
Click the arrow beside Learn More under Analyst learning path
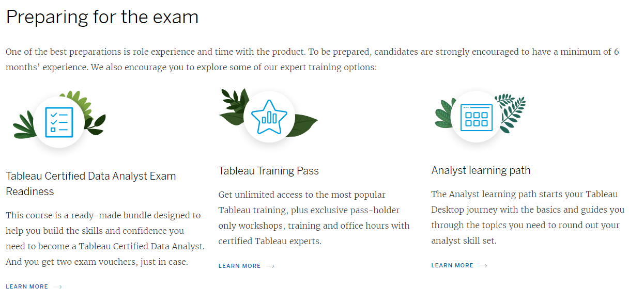pyautogui.click(x=483, y=266)
